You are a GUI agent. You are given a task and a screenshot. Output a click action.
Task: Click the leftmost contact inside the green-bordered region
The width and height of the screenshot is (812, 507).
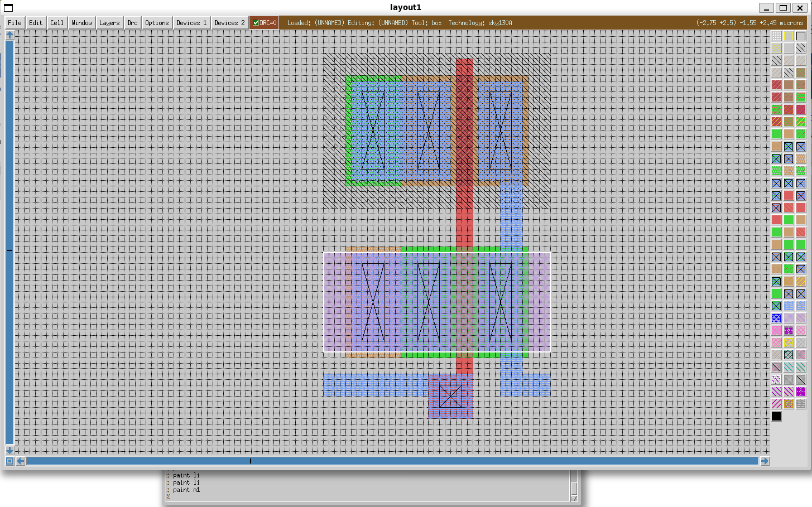(373, 131)
